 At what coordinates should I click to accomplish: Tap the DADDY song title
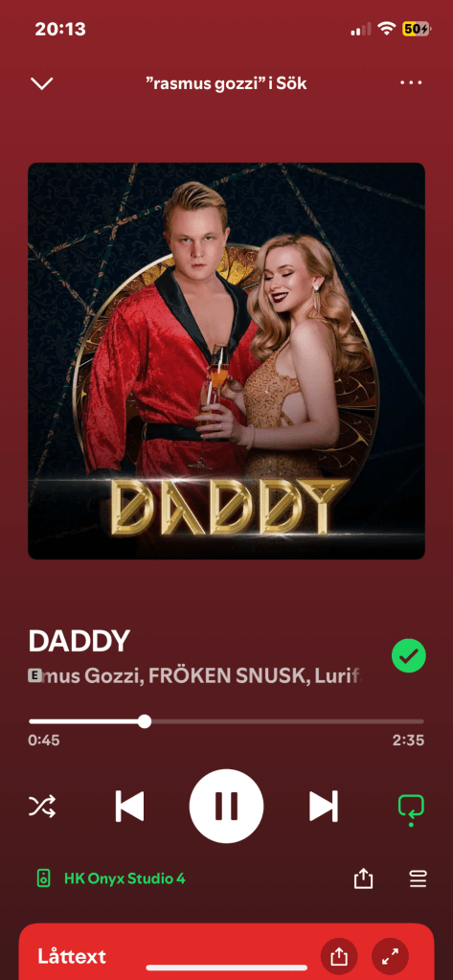click(x=79, y=640)
